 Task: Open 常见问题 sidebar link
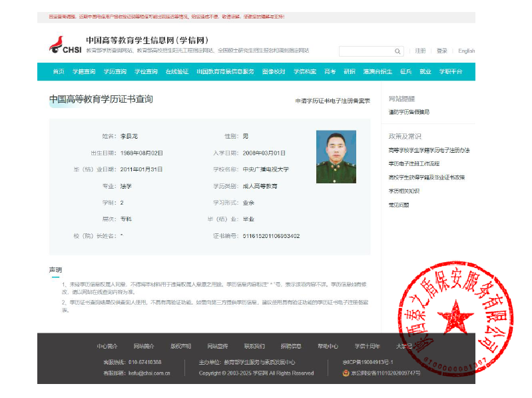coord(399,205)
